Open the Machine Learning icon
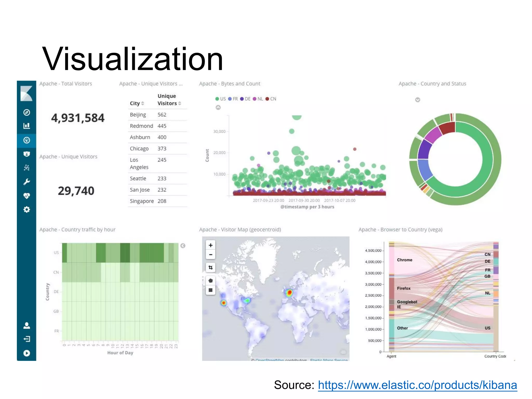 tap(26, 168)
